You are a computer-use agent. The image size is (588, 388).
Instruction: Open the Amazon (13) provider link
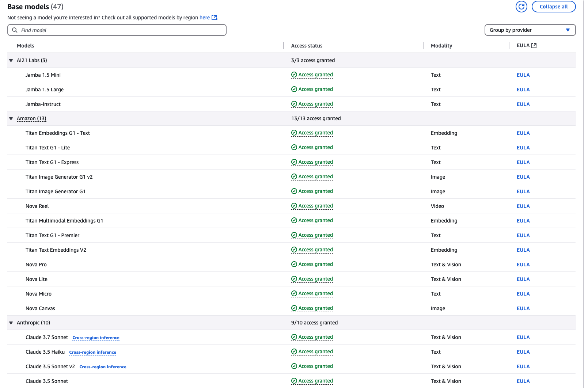click(31, 118)
